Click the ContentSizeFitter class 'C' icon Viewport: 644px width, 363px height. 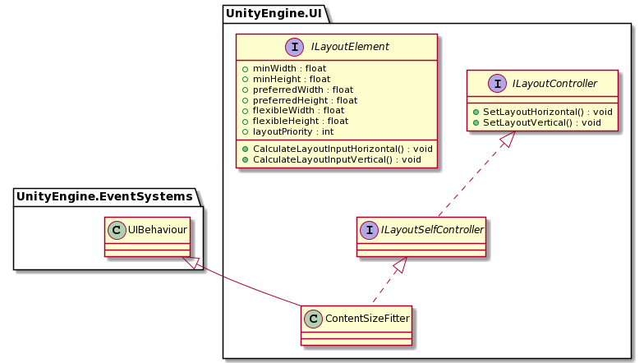[314, 319]
